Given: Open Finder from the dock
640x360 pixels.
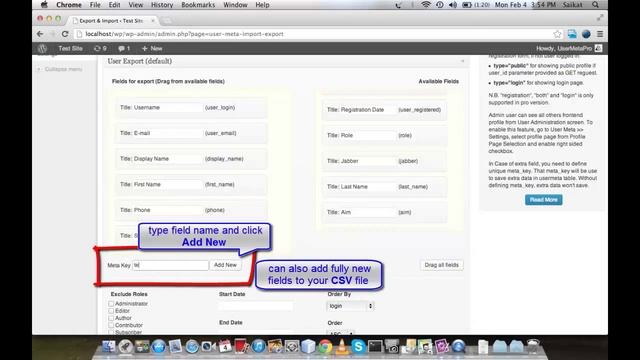Looking at the screenshot, I should 109,347.
